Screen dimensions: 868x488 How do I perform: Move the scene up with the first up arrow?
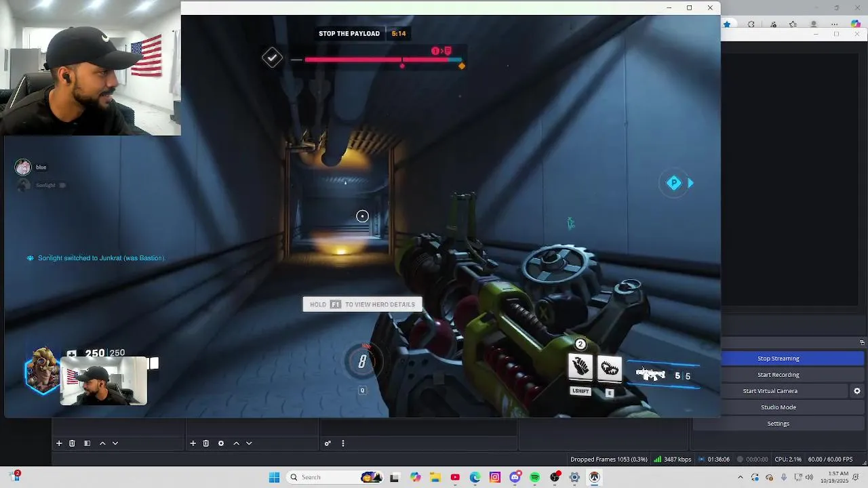click(x=102, y=443)
